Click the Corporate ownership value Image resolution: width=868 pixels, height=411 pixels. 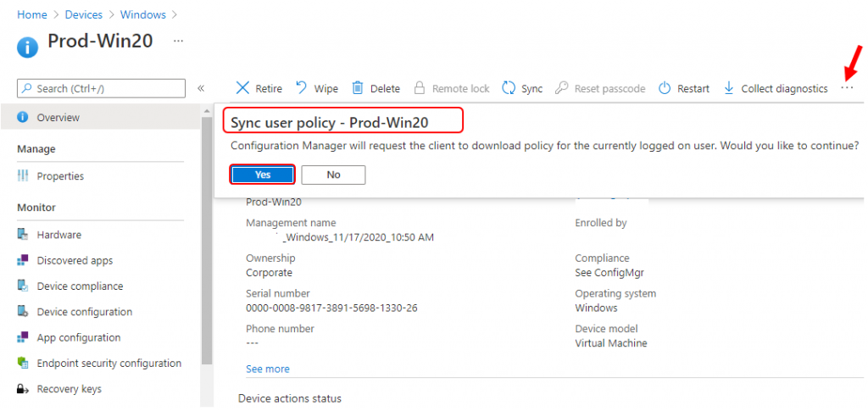269,272
